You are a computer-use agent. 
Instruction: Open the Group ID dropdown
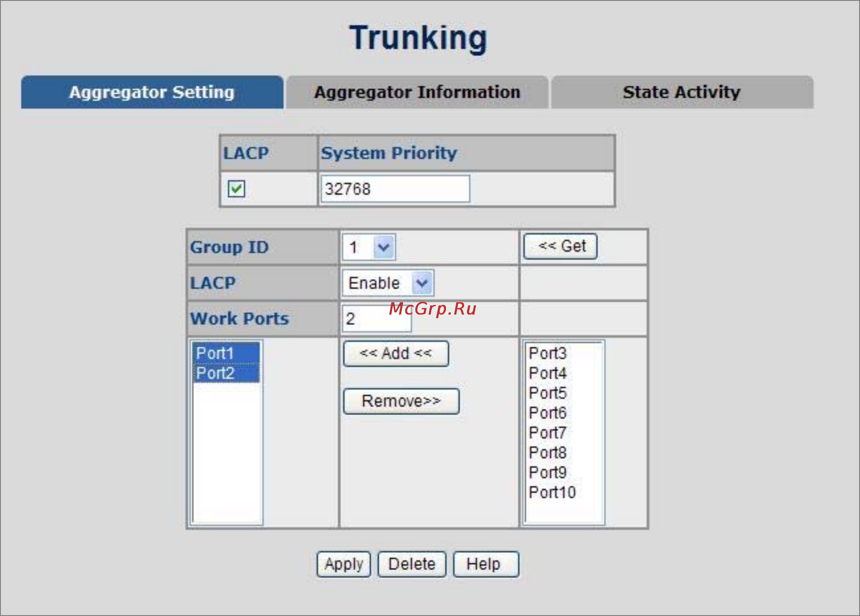coord(369,247)
